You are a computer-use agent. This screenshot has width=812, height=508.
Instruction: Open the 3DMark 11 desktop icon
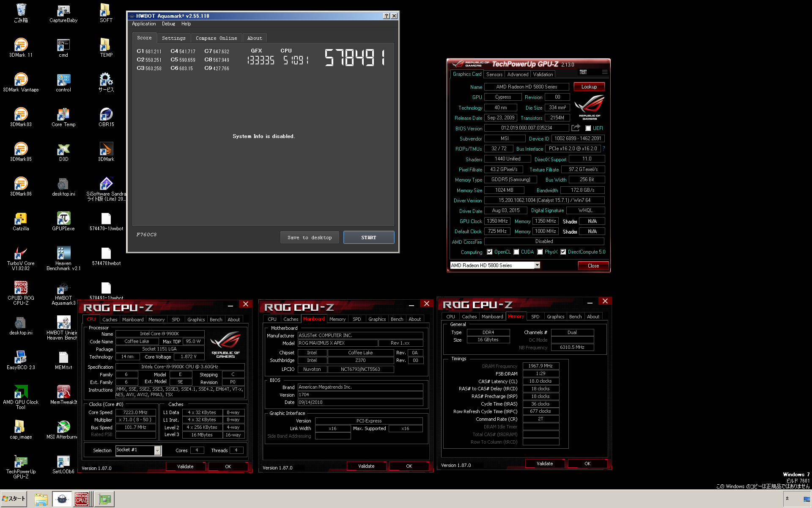(x=21, y=47)
